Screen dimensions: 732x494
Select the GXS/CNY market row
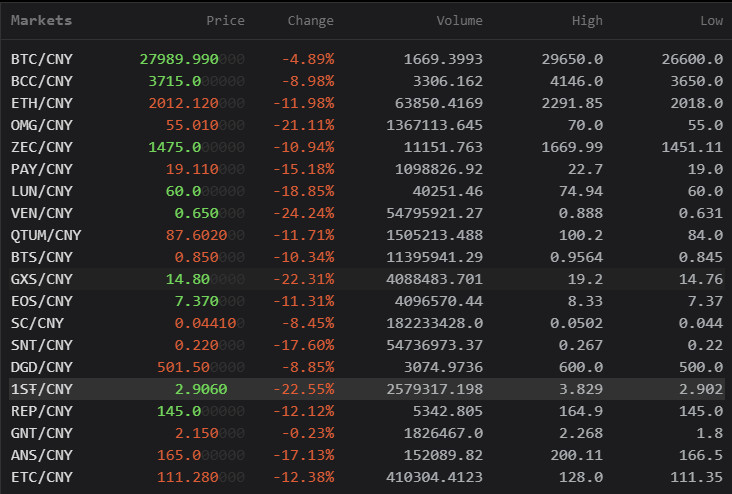pyautogui.click(x=41, y=279)
